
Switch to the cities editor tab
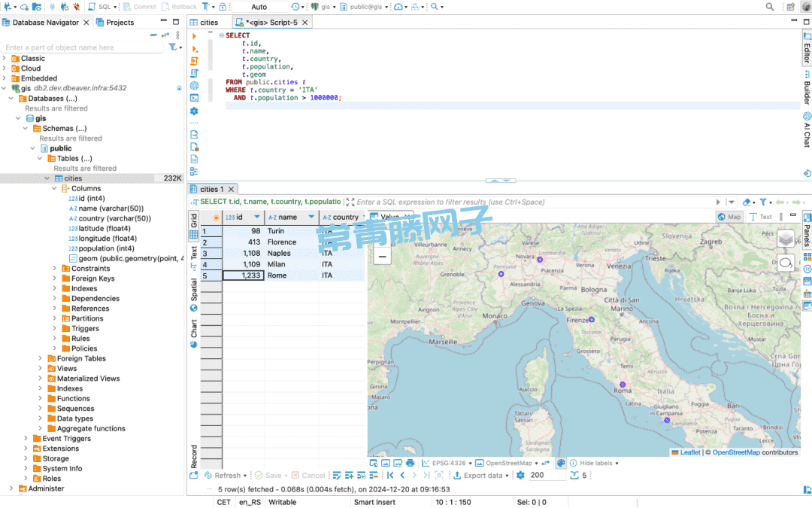(x=204, y=23)
